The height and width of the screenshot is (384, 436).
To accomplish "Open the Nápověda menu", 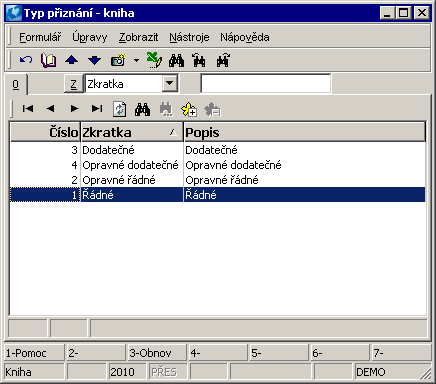I will point(245,37).
